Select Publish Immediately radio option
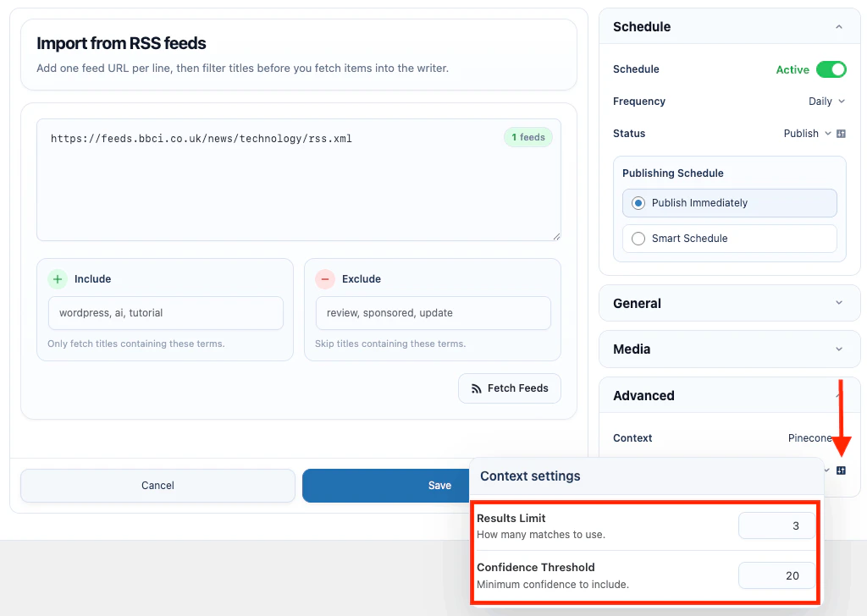 (x=729, y=203)
